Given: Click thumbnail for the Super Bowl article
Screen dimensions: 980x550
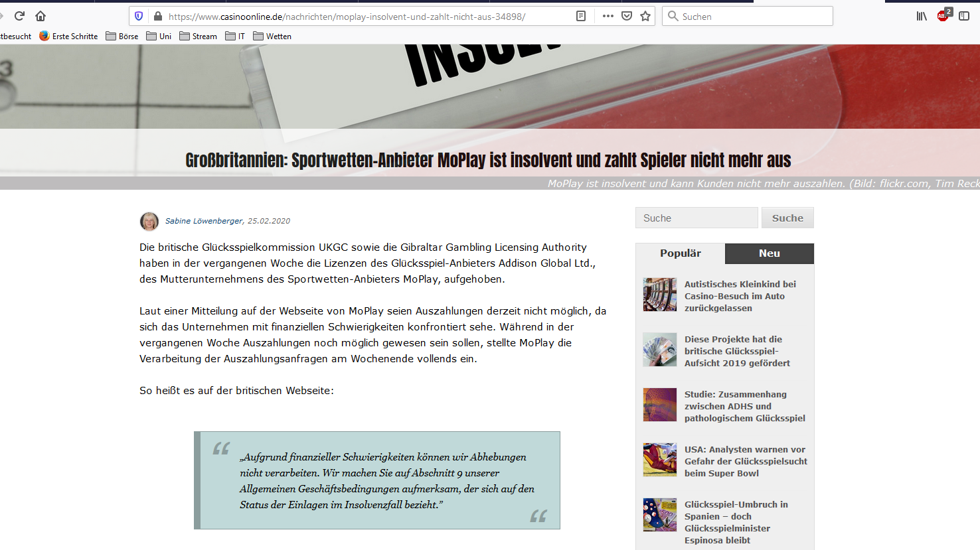Looking at the screenshot, I should pyautogui.click(x=660, y=460).
